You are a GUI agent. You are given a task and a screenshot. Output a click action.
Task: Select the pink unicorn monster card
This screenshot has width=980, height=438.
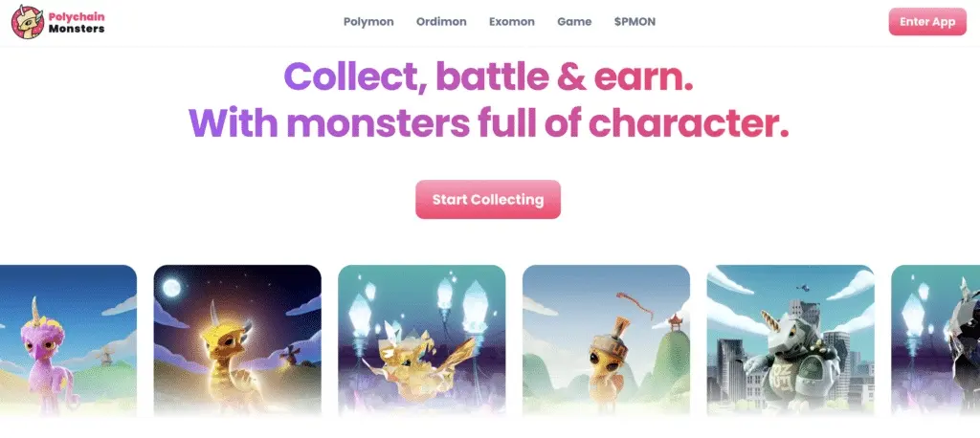(x=68, y=340)
